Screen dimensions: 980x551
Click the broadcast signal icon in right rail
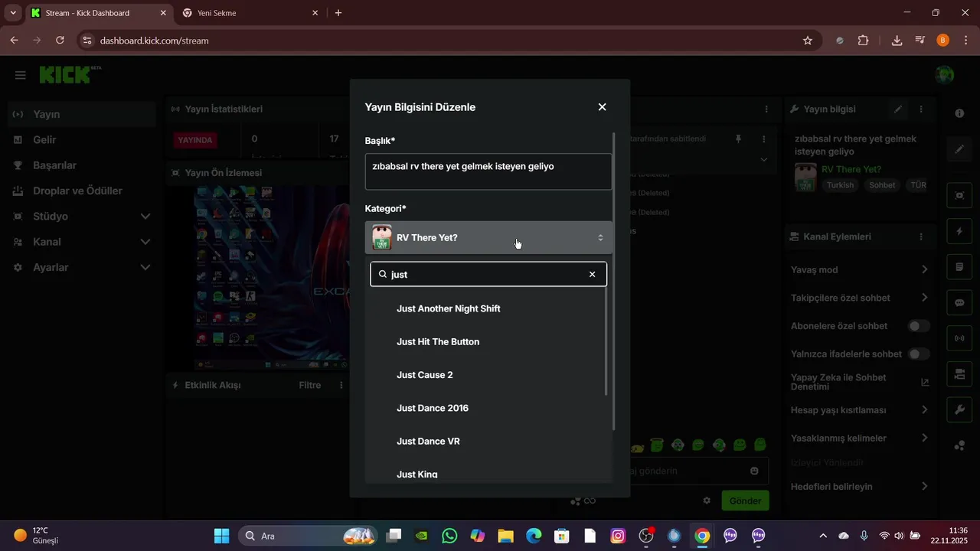click(959, 337)
